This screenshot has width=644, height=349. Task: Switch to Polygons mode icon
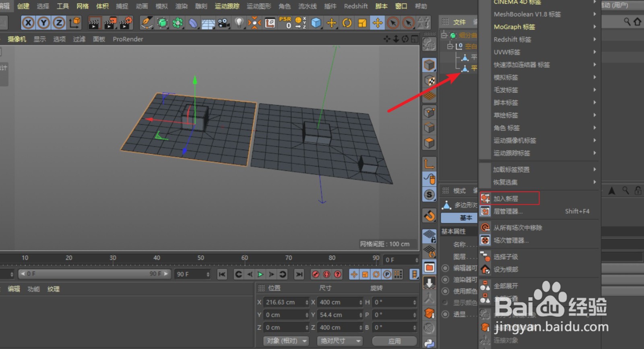(429, 143)
